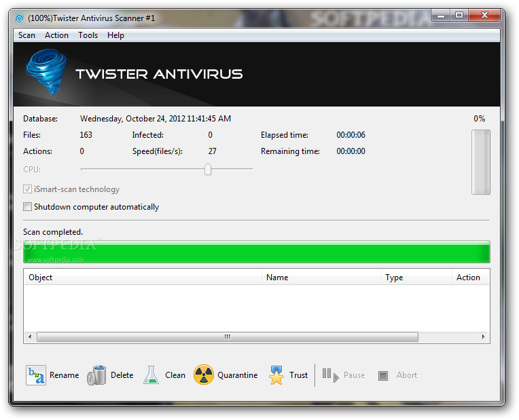
Task: Click the Quarantine radiation icon
Action: coord(204,375)
